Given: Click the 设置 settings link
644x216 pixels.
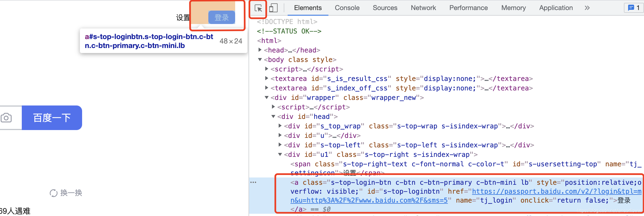Looking at the screenshot, I should click(x=183, y=18).
